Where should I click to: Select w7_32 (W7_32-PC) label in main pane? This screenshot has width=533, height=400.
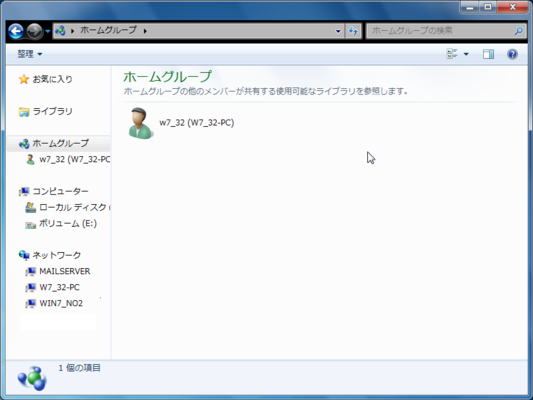[197, 122]
